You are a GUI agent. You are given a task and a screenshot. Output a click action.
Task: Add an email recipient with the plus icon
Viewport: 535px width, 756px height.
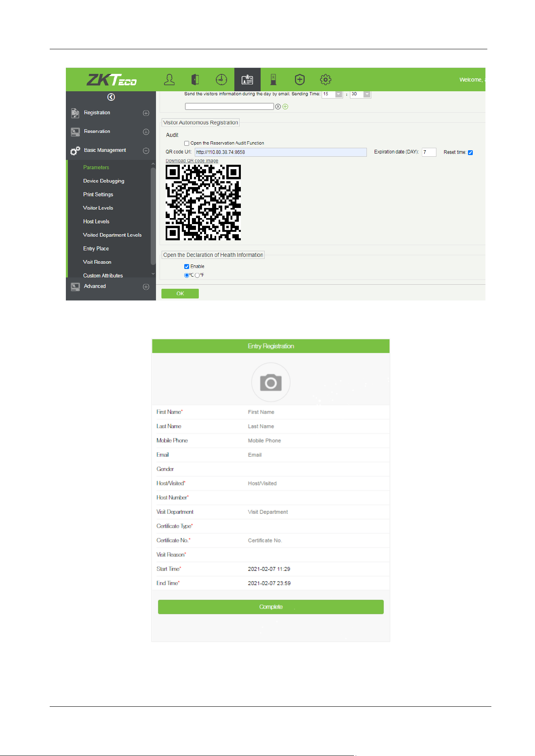285,107
